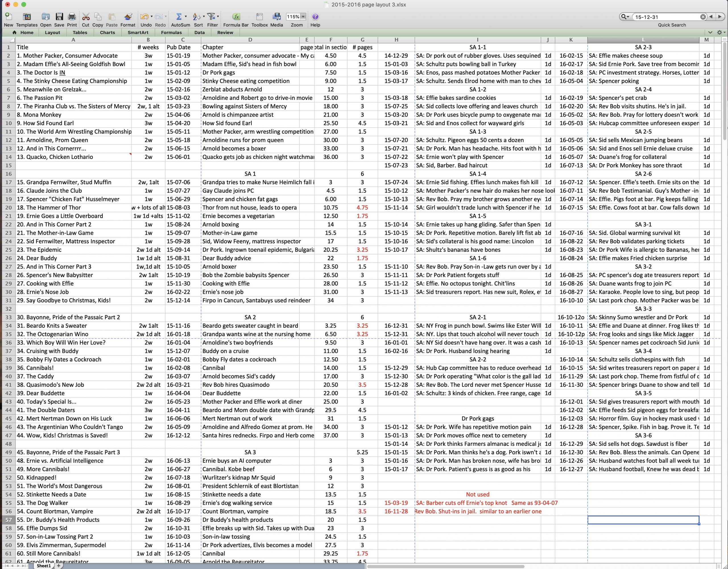Screen dimensions: 728x569
Task: Click the purple Help icon
Action: click(x=315, y=17)
